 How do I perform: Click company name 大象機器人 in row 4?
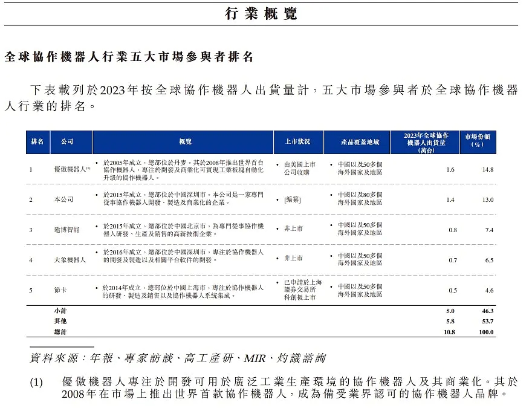point(70,260)
